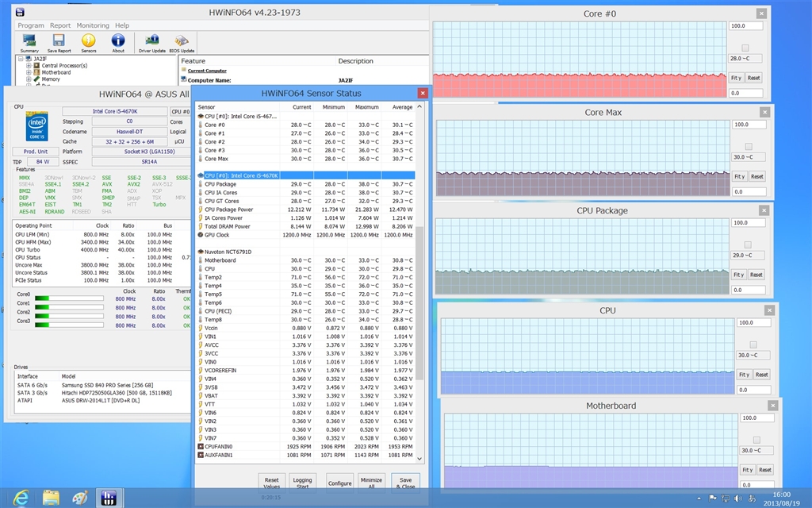Collapse the JA2IF root tree node
Screen dimensions: 812x508
click(21, 59)
